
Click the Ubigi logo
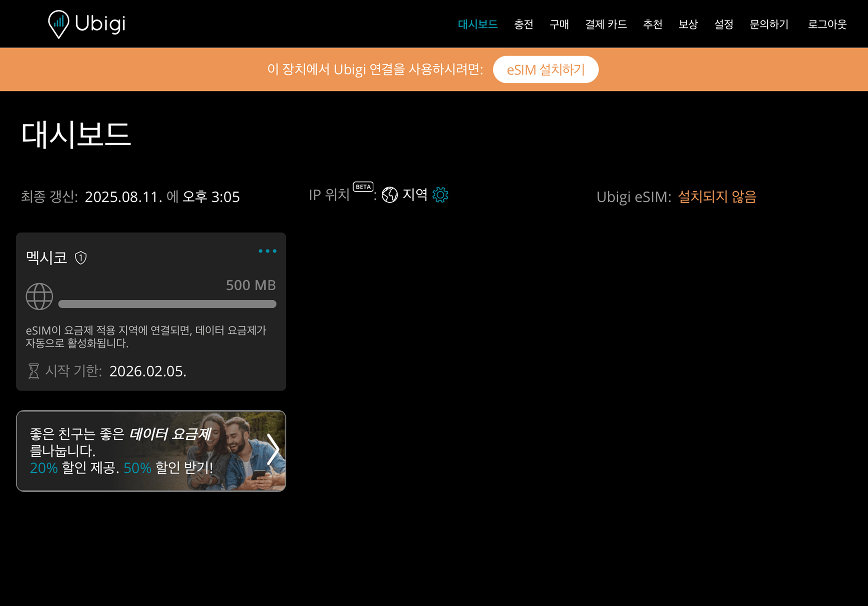tap(87, 24)
